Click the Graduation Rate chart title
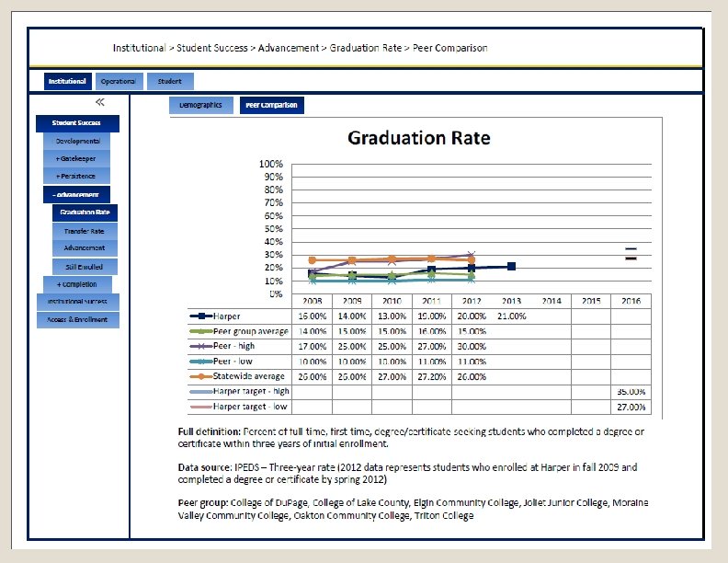 coord(419,138)
